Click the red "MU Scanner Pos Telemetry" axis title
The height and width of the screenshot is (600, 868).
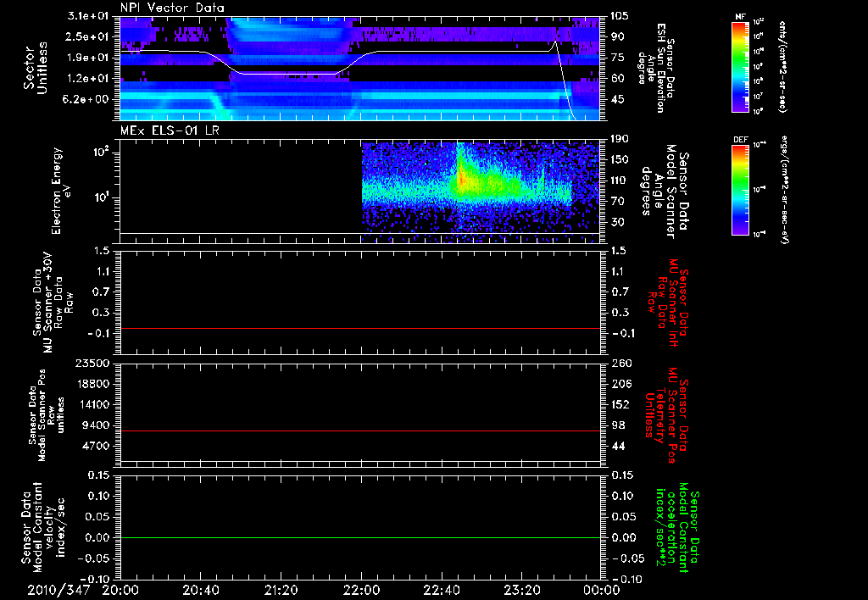click(x=667, y=415)
